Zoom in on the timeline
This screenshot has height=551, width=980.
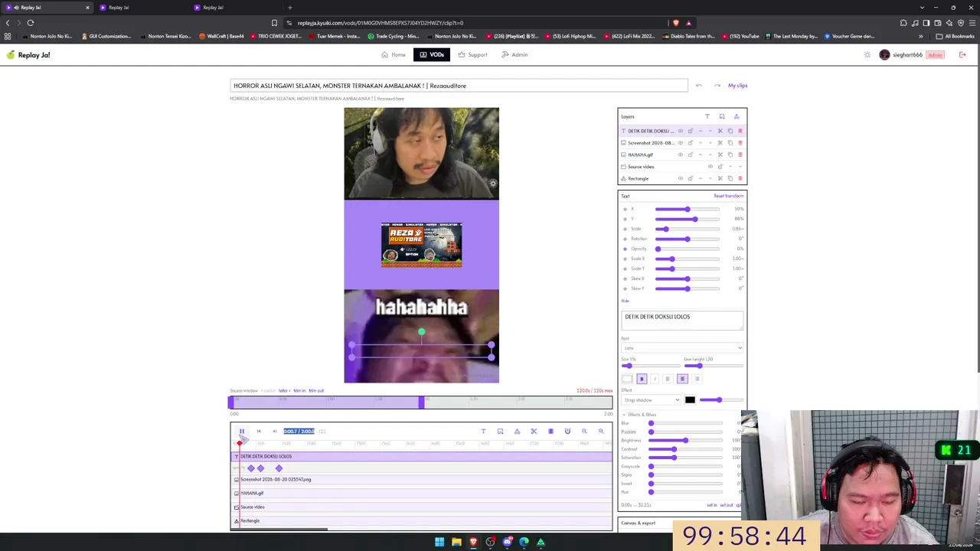point(601,432)
